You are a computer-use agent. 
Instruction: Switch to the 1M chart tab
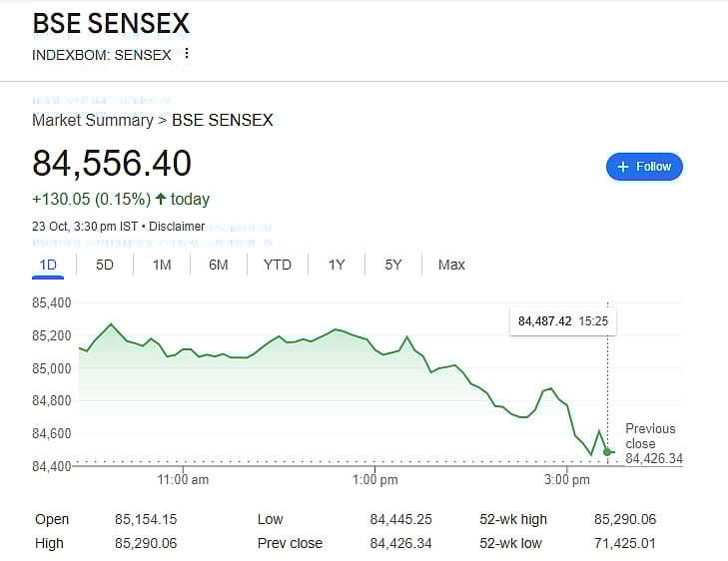coord(162,265)
